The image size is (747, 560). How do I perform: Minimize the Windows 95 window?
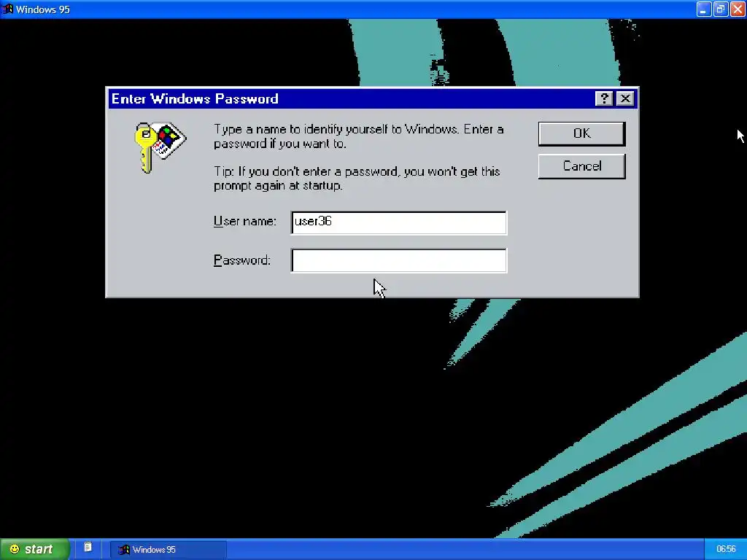click(704, 9)
